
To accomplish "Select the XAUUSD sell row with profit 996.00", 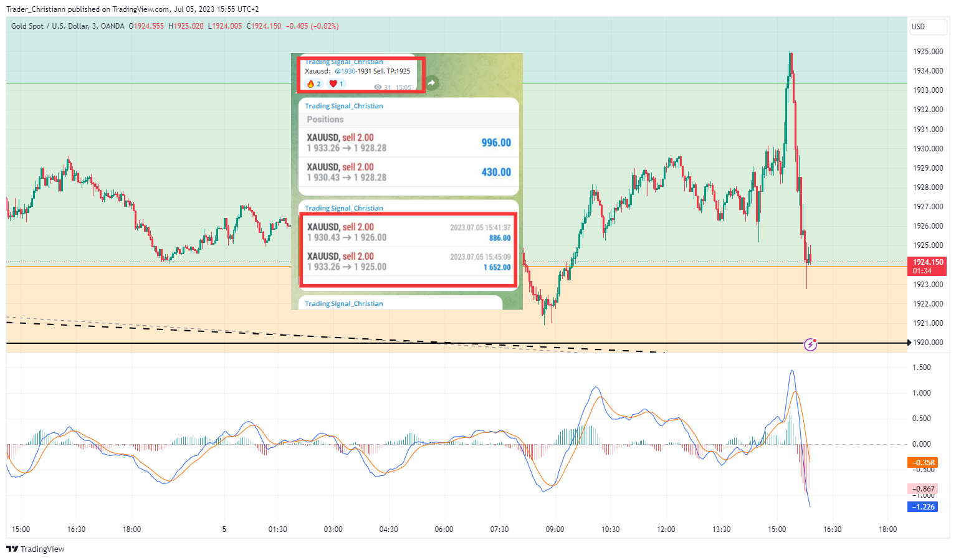I will click(409, 143).
